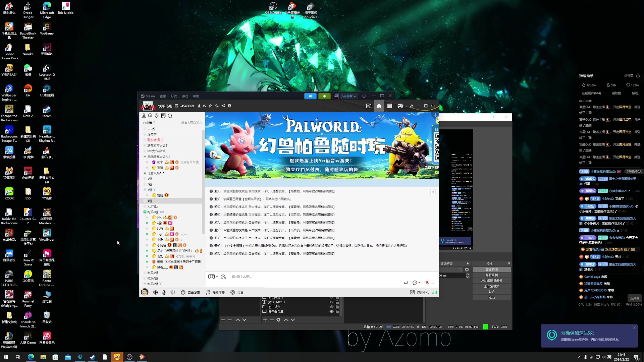644x362 pixels.
Task: Expand the 小乐碎片 Steam account dropdown
Action: coord(347,96)
